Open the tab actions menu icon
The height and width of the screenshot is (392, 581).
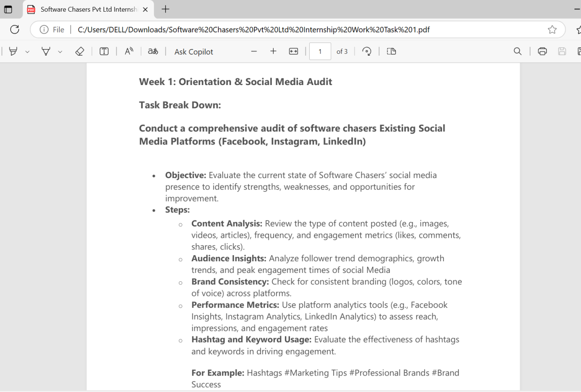point(8,9)
